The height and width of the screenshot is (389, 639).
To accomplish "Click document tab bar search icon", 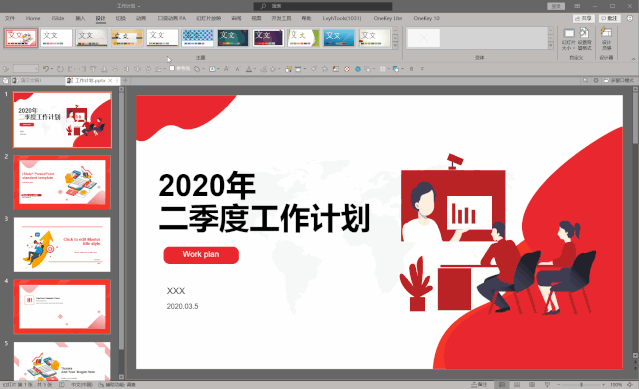I will 586,81.
